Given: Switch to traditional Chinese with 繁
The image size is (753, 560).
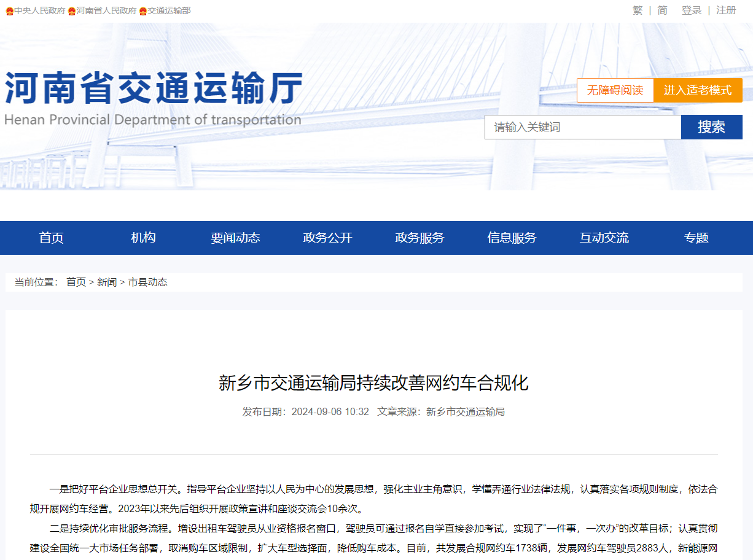Looking at the screenshot, I should [638, 10].
